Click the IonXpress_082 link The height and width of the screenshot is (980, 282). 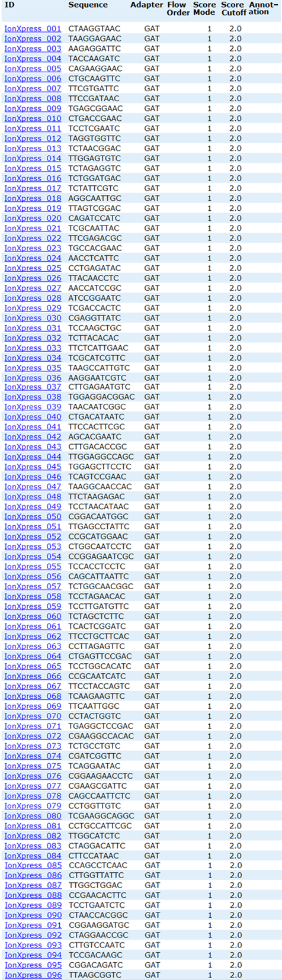point(33,836)
